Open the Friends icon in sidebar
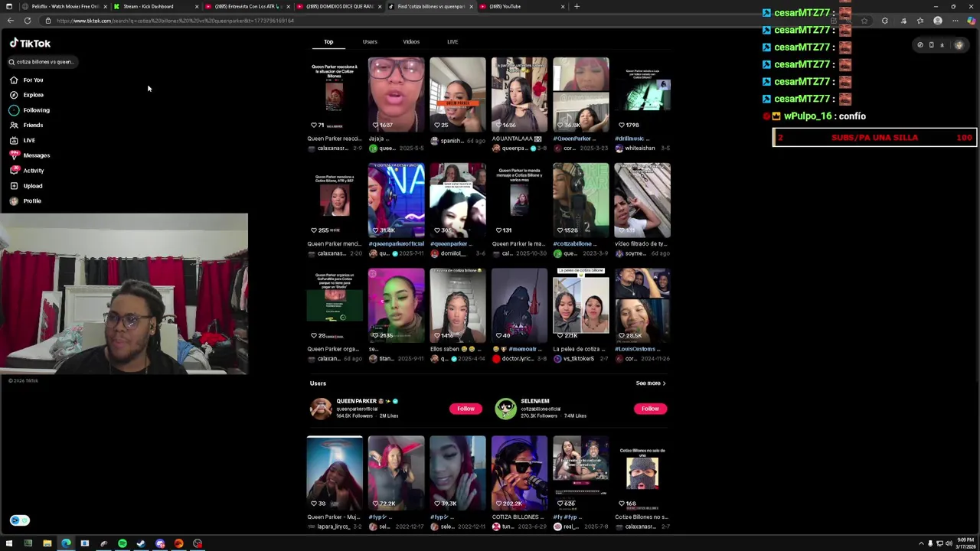This screenshot has height=551, width=980. tap(14, 125)
